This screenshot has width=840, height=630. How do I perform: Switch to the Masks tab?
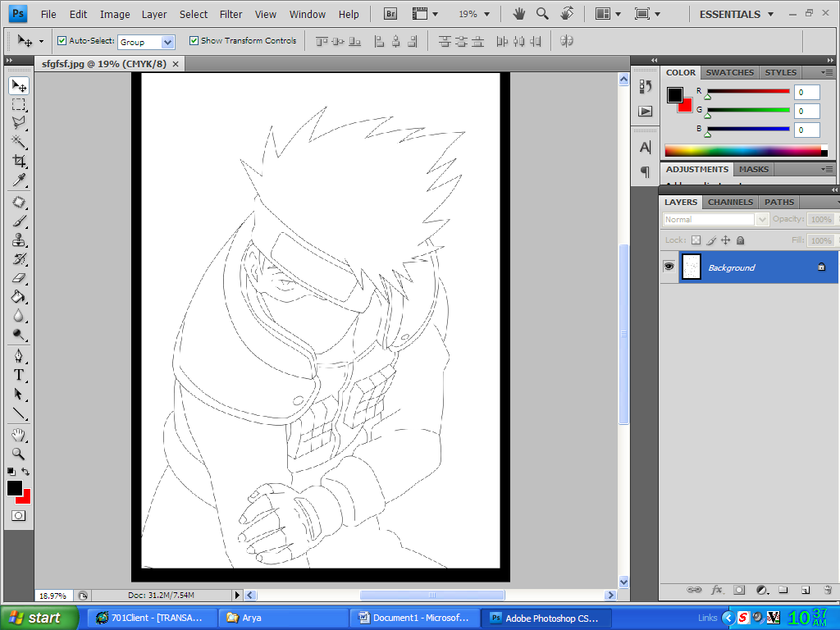point(754,169)
